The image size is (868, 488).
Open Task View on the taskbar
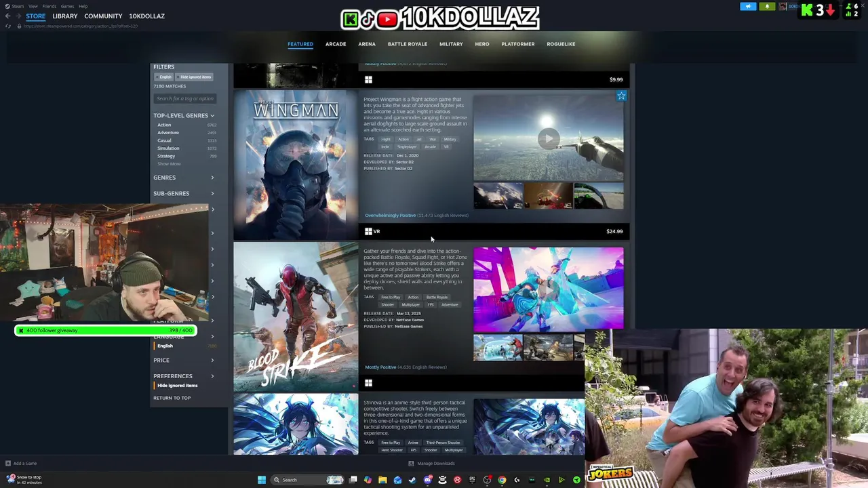(353, 480)
